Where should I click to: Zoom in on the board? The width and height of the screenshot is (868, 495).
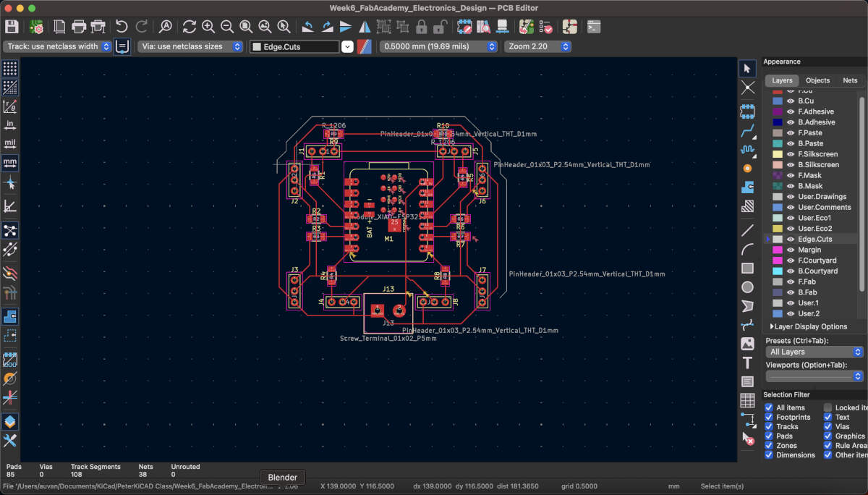(208, 27)
